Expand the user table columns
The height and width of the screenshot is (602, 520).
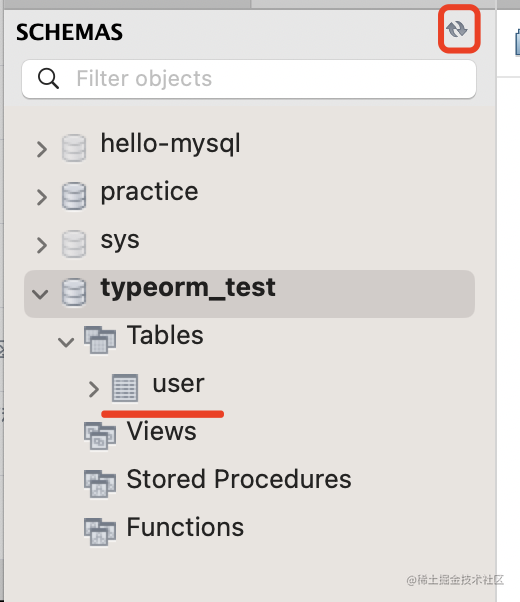pyautogui.click(x=94, y=389)
